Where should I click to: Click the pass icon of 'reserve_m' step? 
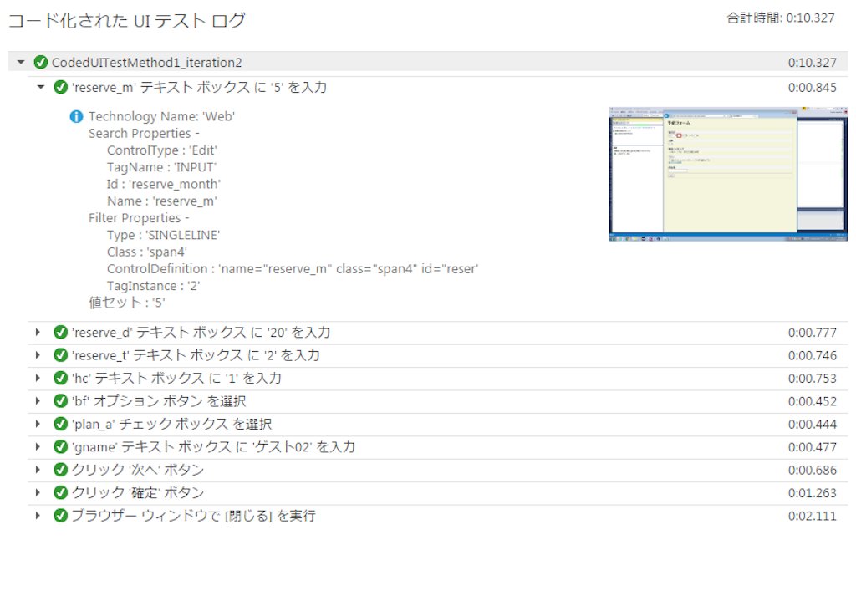(60, 87)
